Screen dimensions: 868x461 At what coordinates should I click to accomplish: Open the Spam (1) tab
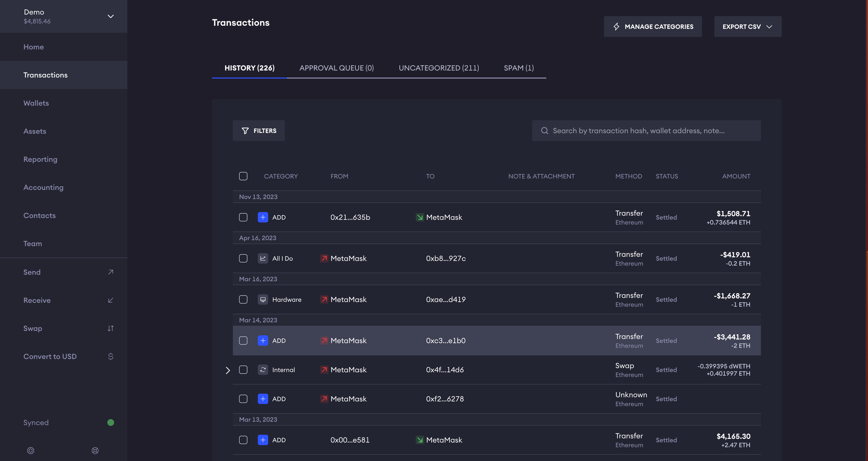[x=518, y=68]
